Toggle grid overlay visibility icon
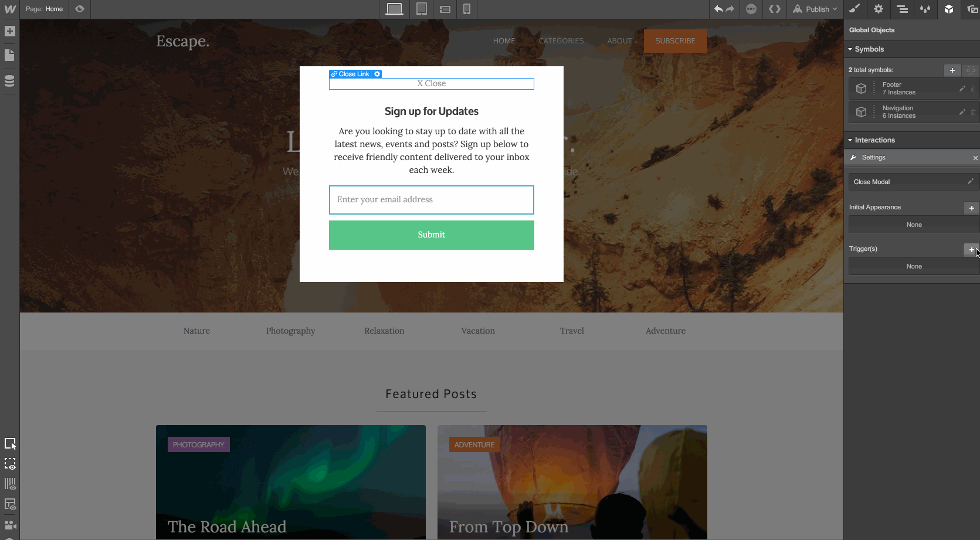The height and width of the screenshot is (540, 980). click(10, 484)
